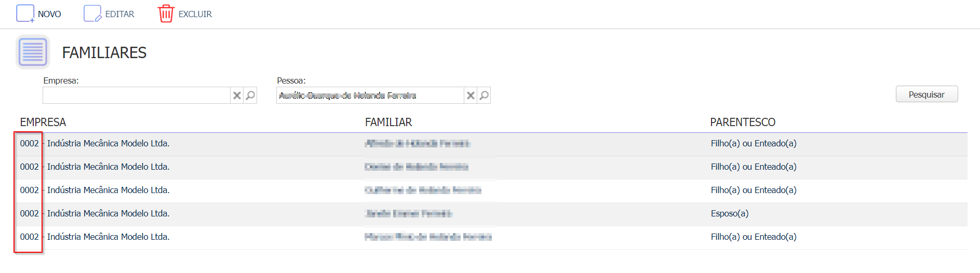Select the third row's familiar name
The height and width of the screenshot is (273, 980).
(x=423, y=190)
